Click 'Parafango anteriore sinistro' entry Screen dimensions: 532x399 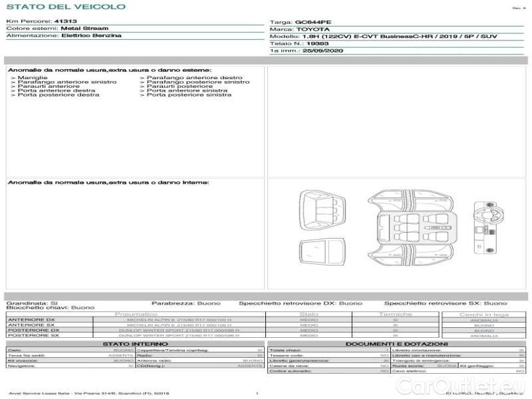pyautogui.click(x=67, y=82)
